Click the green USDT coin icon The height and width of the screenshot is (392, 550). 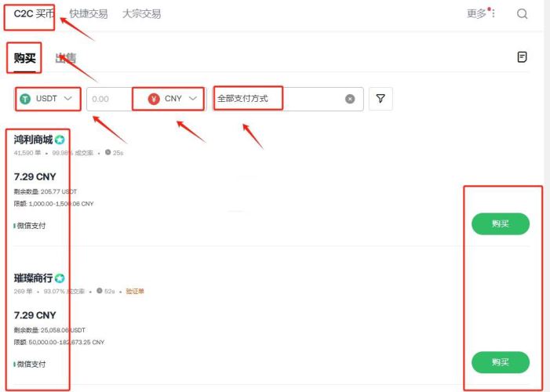click(x=25, y=99)
